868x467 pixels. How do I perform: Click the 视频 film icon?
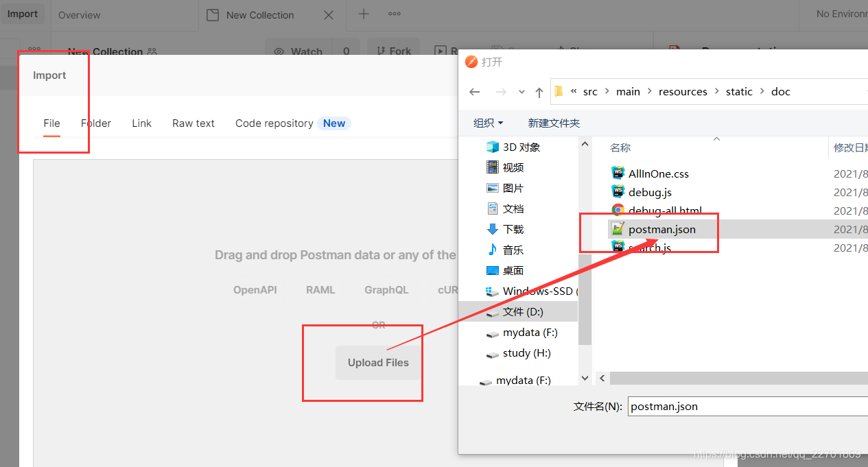493,167
